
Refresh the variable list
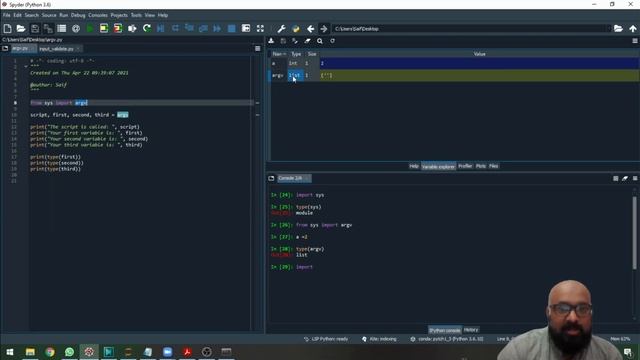pos(332,41)
